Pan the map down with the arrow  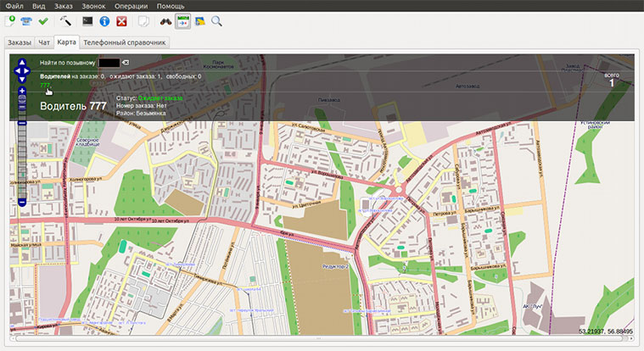coord(22,79)
